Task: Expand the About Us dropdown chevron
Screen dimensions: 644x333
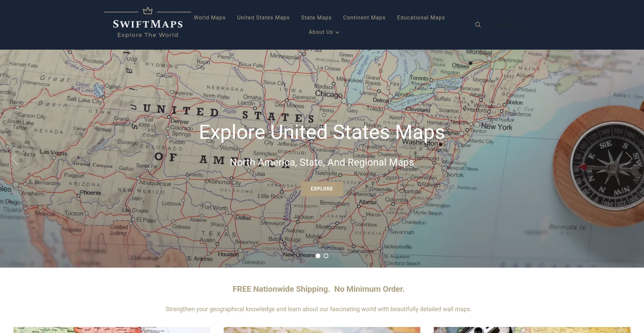Action: (337, 33)
